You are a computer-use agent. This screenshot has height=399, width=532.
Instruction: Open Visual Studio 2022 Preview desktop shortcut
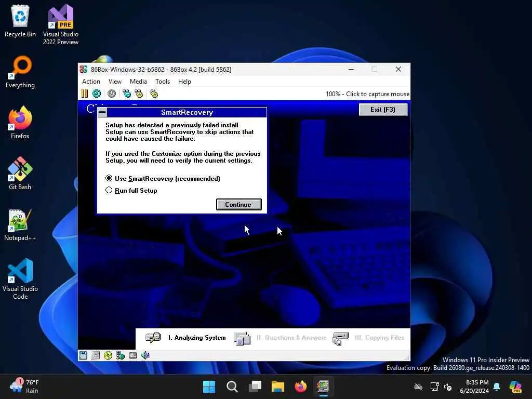point(61,24)
